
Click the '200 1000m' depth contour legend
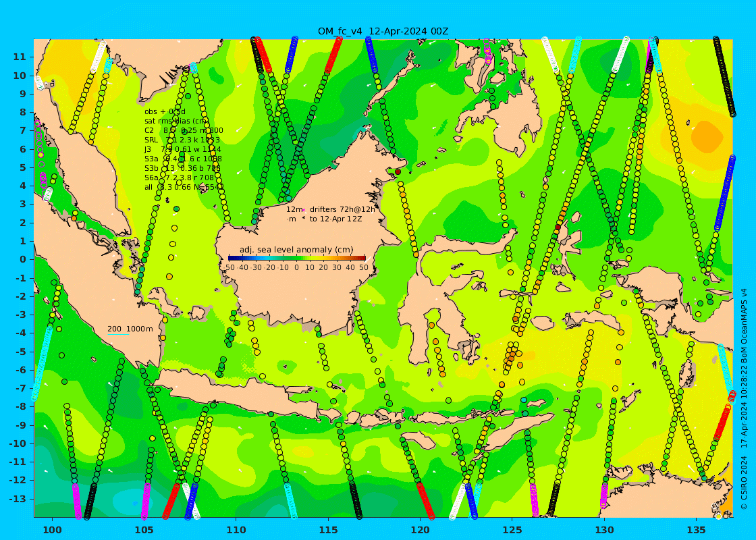[x=130, y=329]
